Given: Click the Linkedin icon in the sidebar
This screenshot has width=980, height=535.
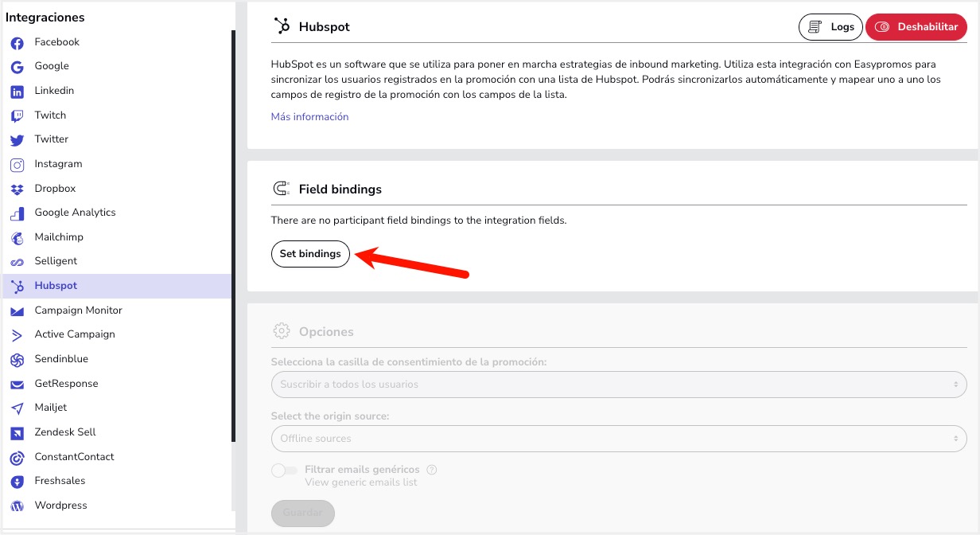Looking at the screenshot, I should click(x=17, y=92).
